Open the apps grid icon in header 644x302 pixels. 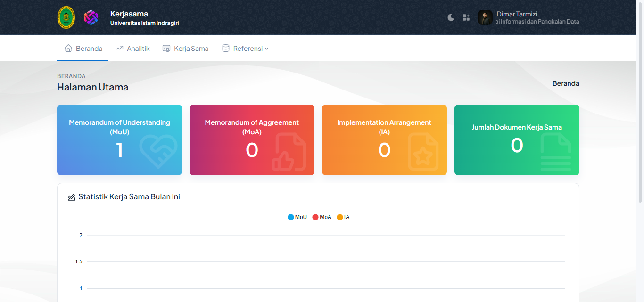(466, 17)
